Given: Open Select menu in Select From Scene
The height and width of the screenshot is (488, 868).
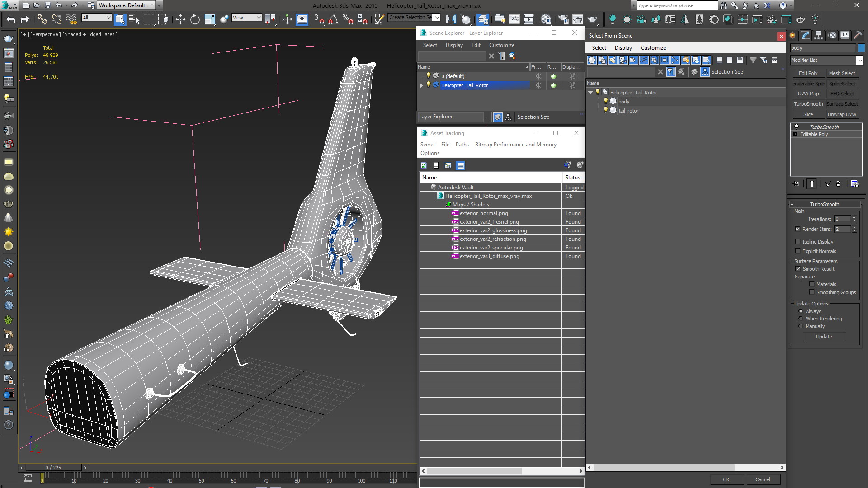Looking at the screenshot, I should [x=599, y=48].
